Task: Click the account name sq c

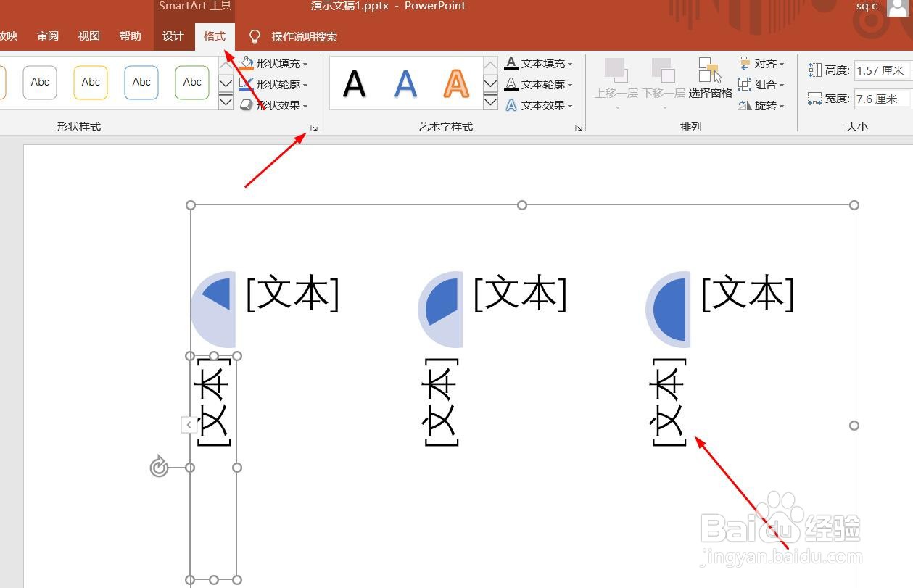Action: [x=867, y=7]
